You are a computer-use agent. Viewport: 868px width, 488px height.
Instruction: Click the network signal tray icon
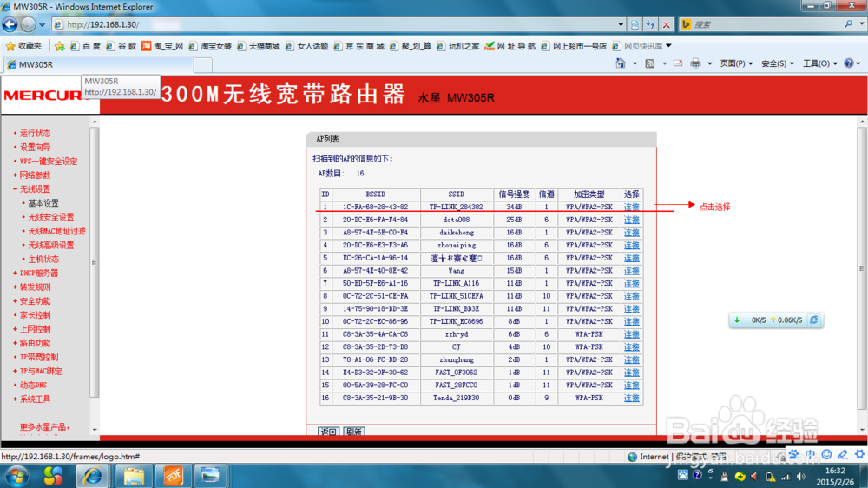(785, 477)
